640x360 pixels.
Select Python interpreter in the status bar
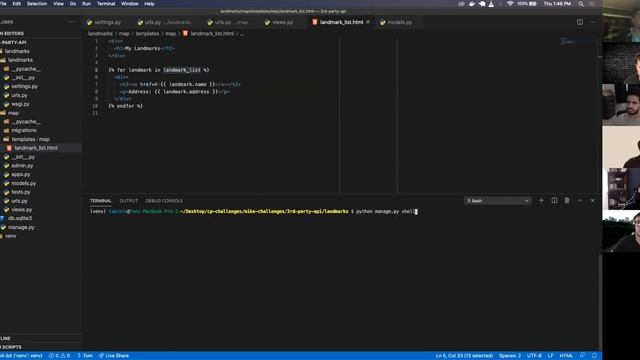tap(21, 356)
